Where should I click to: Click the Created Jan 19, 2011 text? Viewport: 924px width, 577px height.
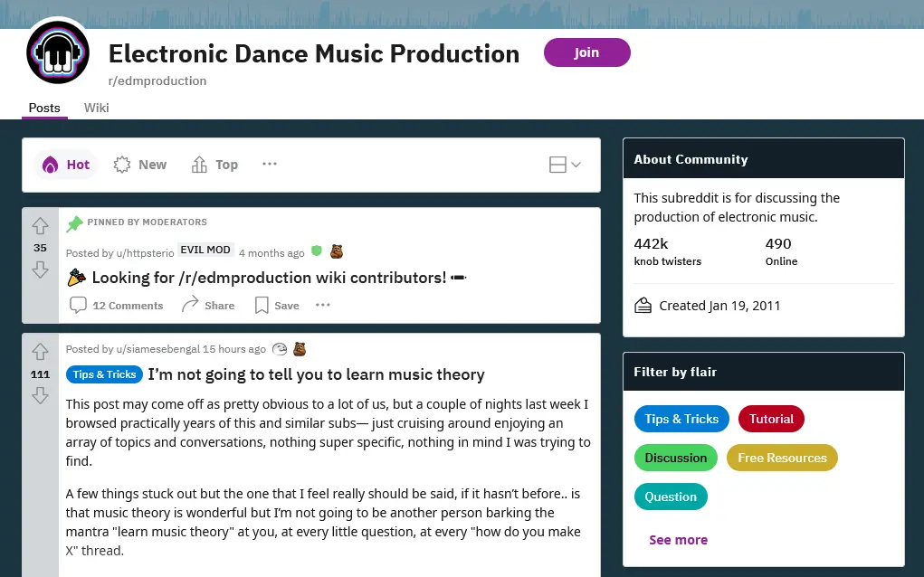point(719,306)
